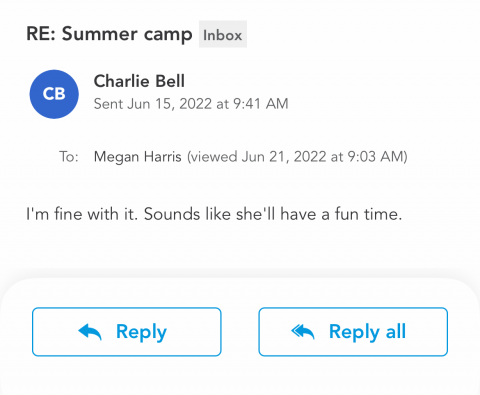Viewport: 480px width, 395px height.
Task: Click the Reply button
Action: pyautogui.click(x=127, y=332)
